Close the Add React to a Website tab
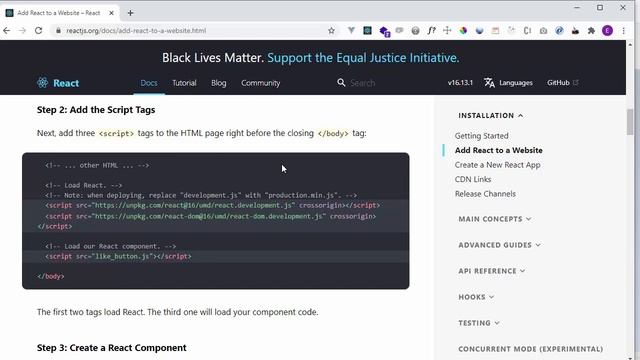 tap(111, 13)
